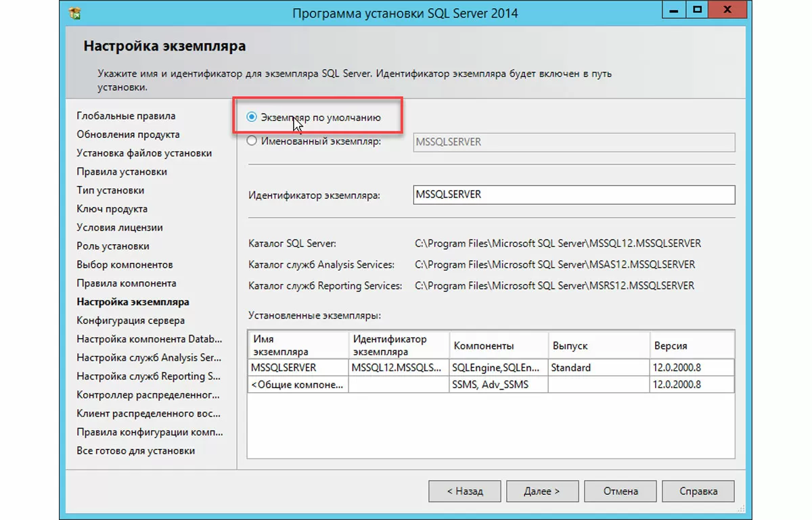812x520 pixels.
Task: Select the Экземпляр по умолчанию radio button
Action: [252, 117]
